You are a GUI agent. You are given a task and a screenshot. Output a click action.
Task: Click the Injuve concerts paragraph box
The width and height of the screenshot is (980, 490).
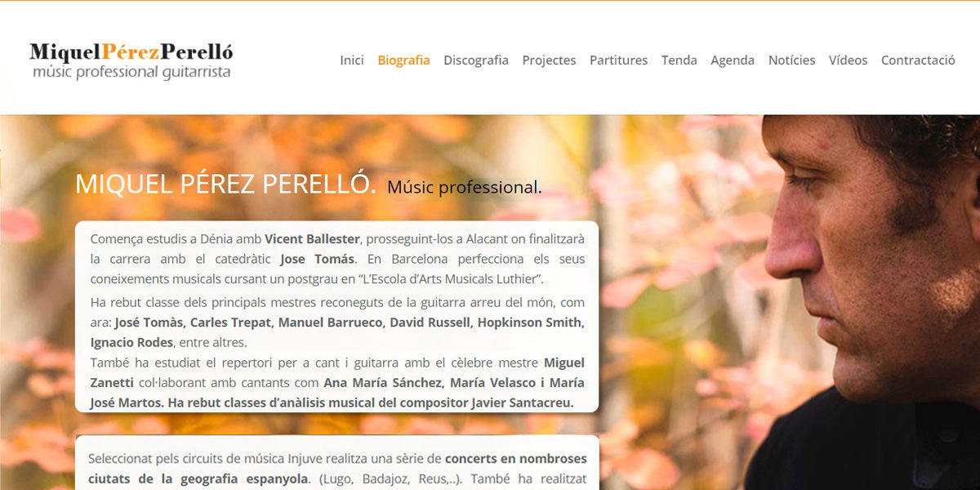(x=336, y=462)
